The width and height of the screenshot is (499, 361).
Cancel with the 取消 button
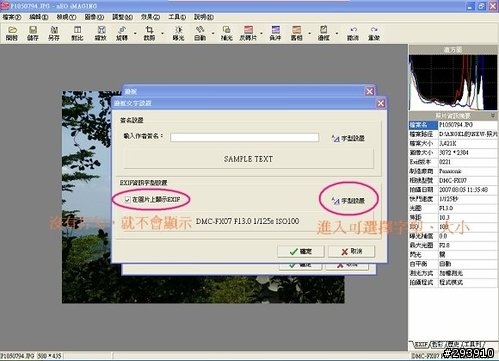point(352,251)
